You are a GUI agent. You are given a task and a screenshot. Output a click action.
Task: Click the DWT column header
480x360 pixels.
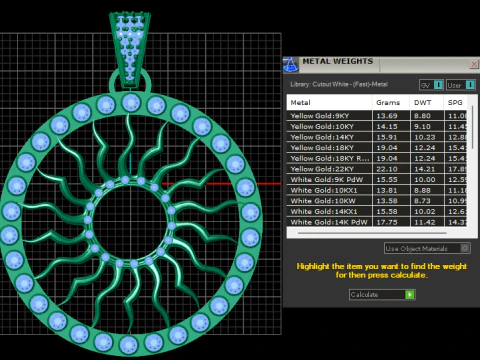[x=427, y=103]
